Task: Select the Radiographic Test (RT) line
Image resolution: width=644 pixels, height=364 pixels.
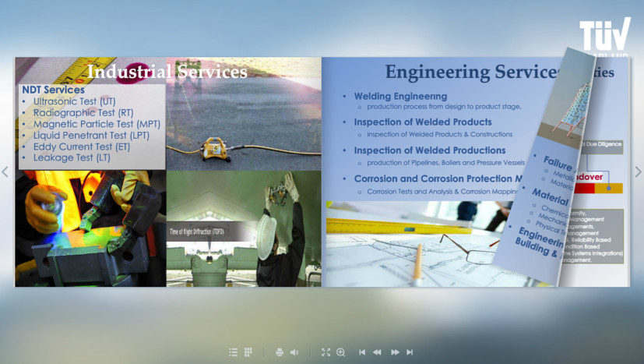Action: [83, 113]
